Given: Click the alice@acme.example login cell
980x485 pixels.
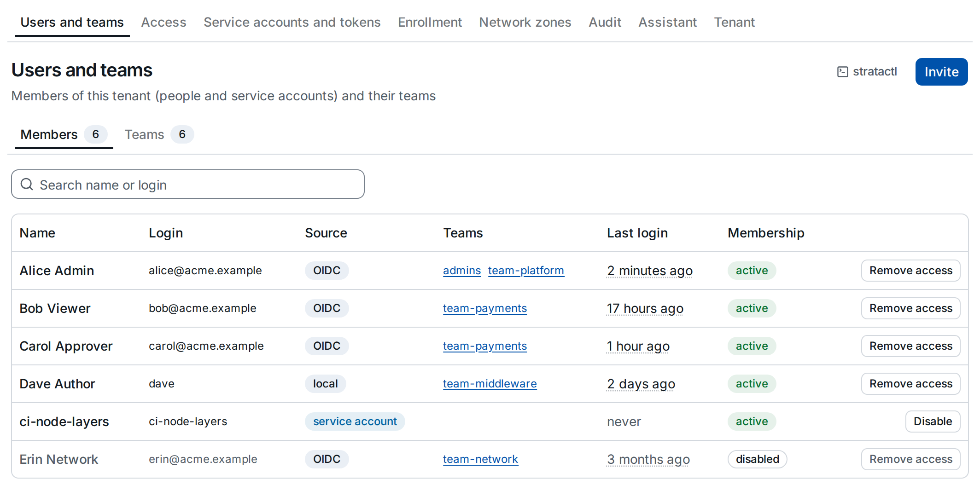Looking at the screenshot, I should (x=205, y=271).
